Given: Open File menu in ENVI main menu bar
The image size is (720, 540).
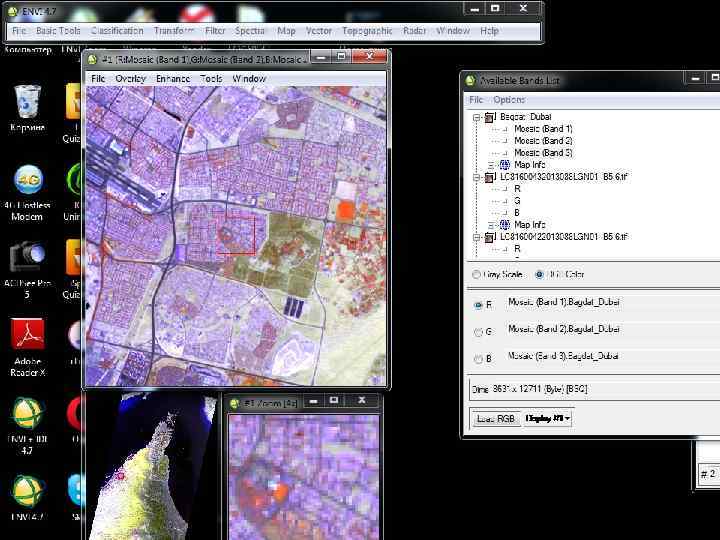Looking at the screenshot, I should pyautogui.click(x=19, y=31).
